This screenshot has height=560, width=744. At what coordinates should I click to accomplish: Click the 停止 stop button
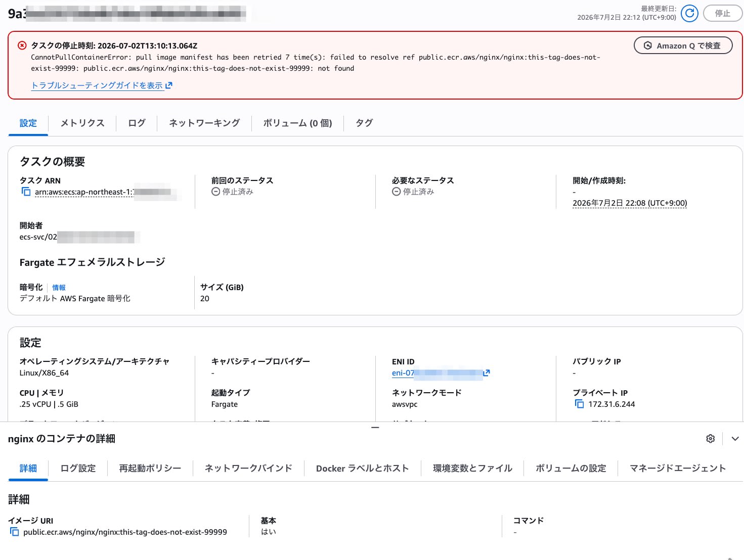(722, 13)
